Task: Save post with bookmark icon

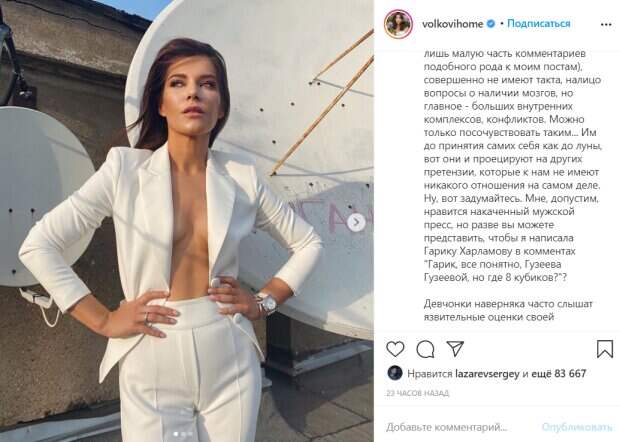Action: click(605, 349)
